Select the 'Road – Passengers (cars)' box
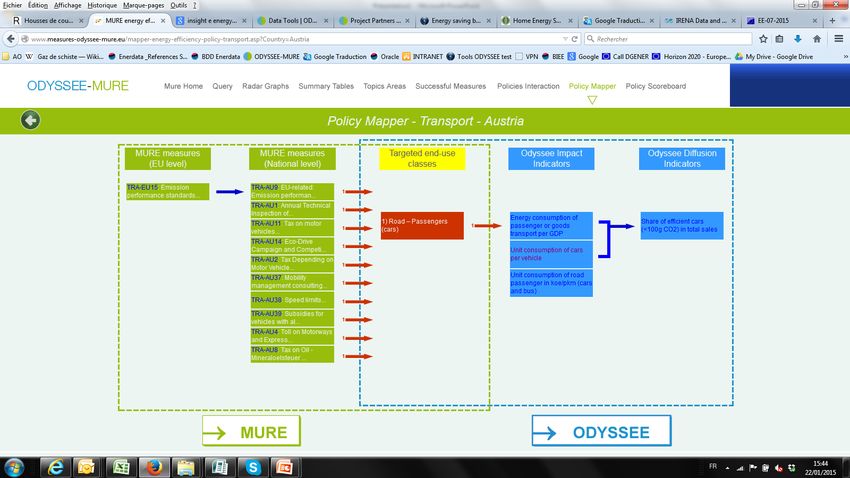 click(422, 225)
